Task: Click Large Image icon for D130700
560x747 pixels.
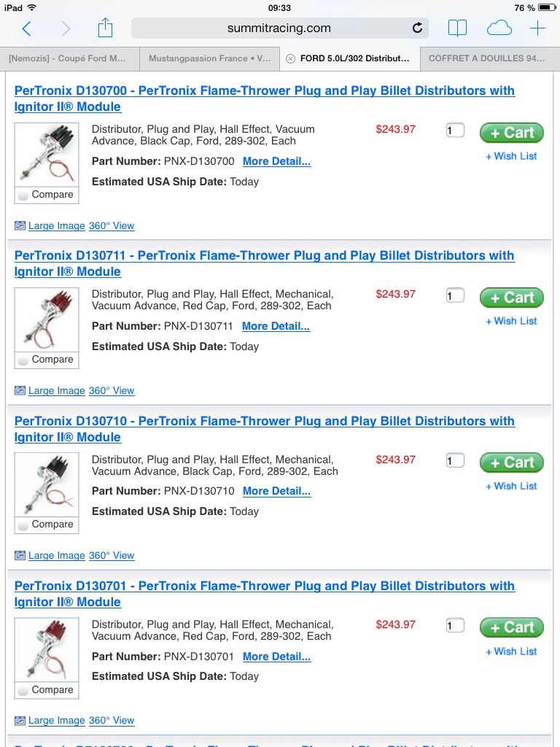Action: [x=20, y=226]
